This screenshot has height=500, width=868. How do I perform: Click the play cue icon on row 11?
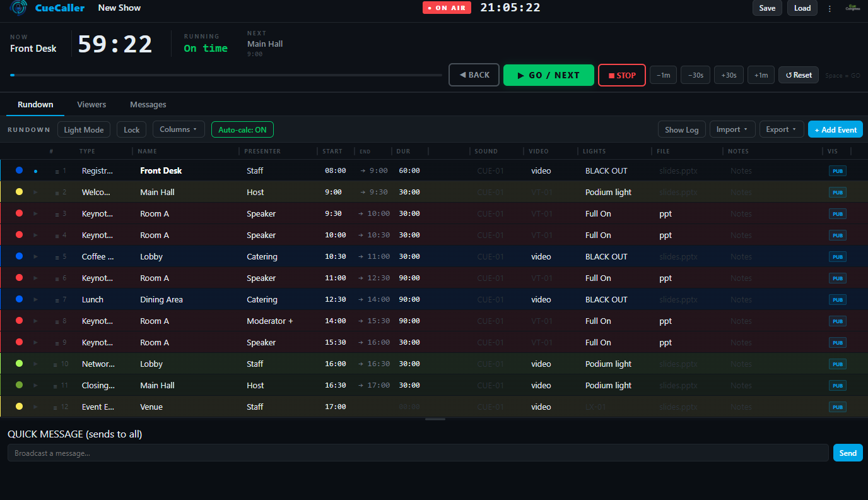(35, 385)
